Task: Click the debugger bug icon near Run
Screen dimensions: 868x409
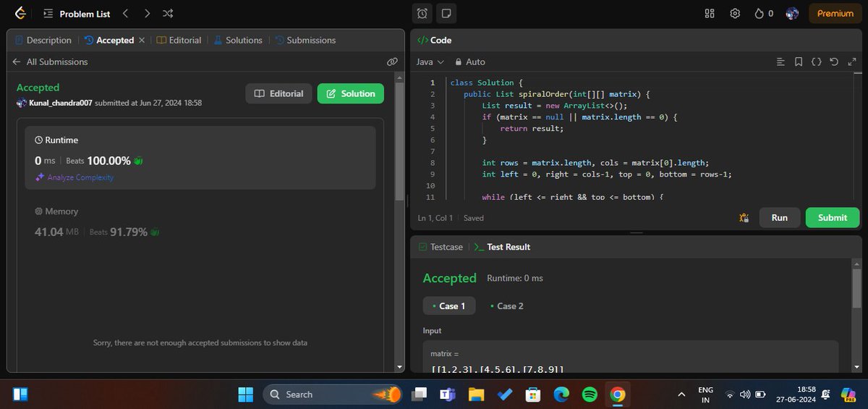Action: [744, 218]
